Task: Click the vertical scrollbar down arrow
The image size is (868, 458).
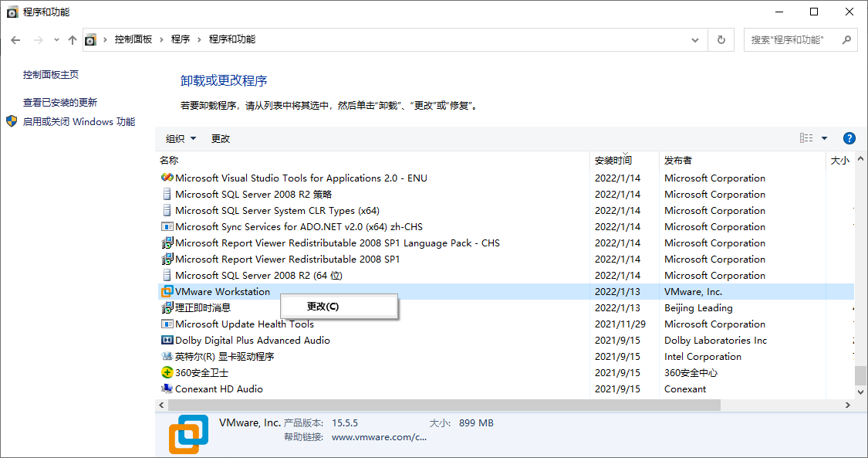Action: click(860, 392)
